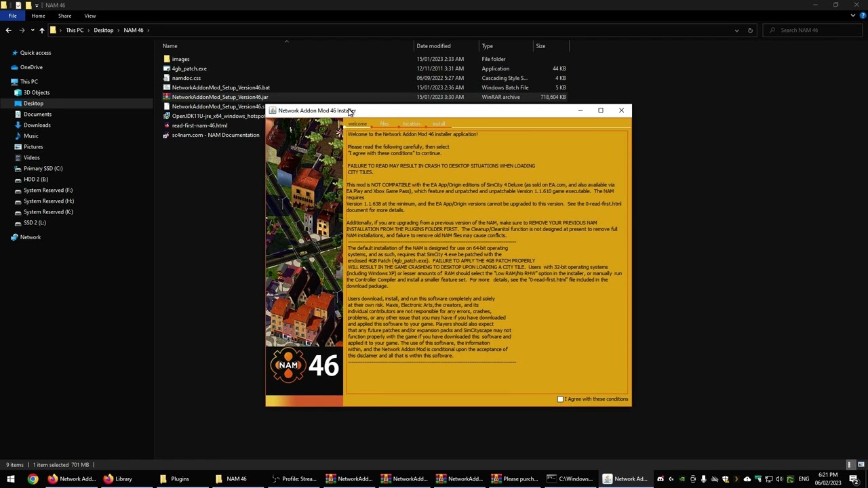Open Downloads in navigation pane

[37, 125]
